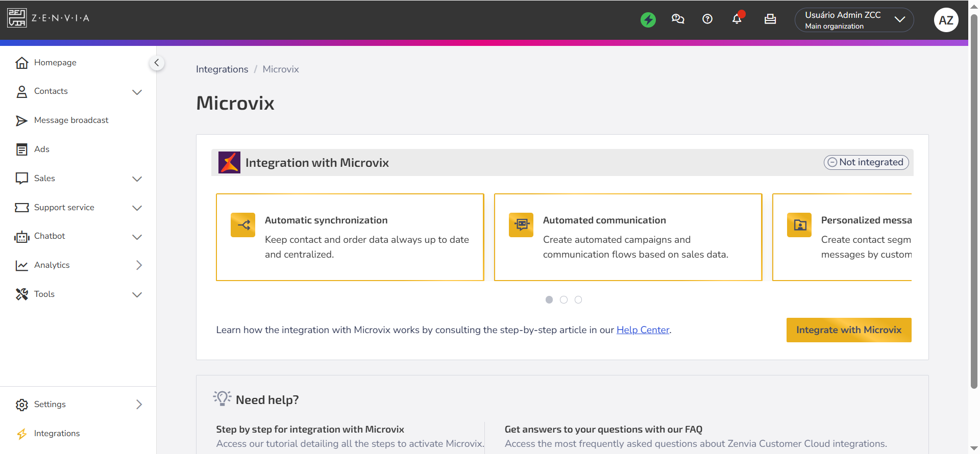Click Integrations breadcrumb link

(222, 69)
